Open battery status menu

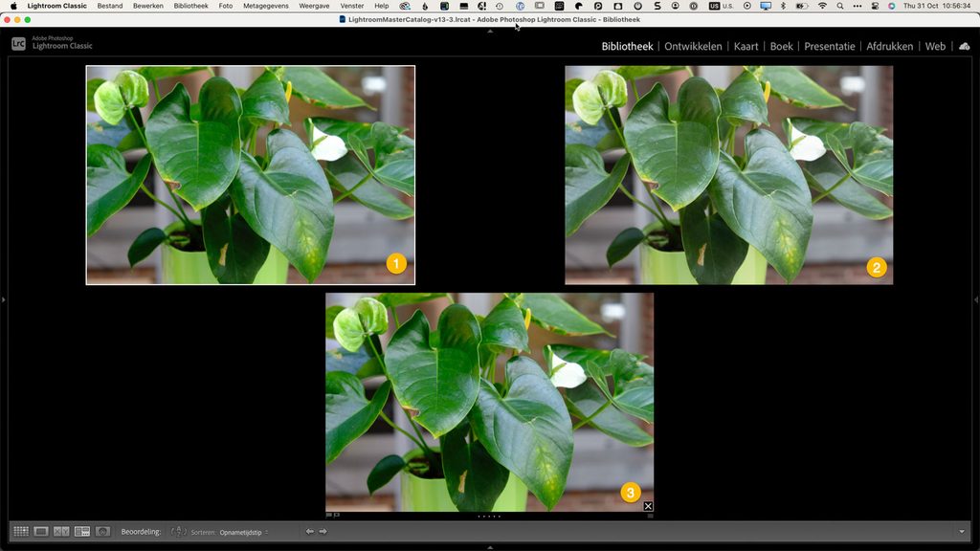click(802, 6)
